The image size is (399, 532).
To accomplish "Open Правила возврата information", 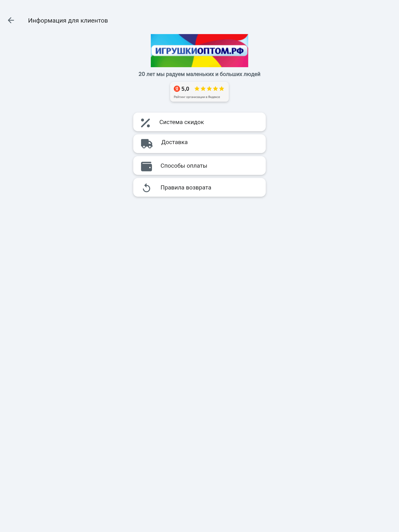I will [199, 187].
